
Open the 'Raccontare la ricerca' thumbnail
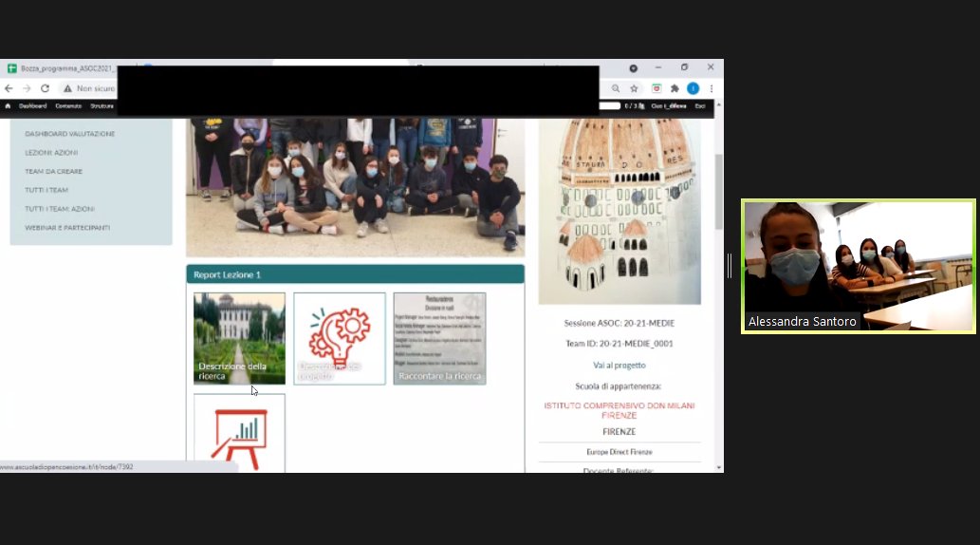pyautogui.click(x=439, y=339)
